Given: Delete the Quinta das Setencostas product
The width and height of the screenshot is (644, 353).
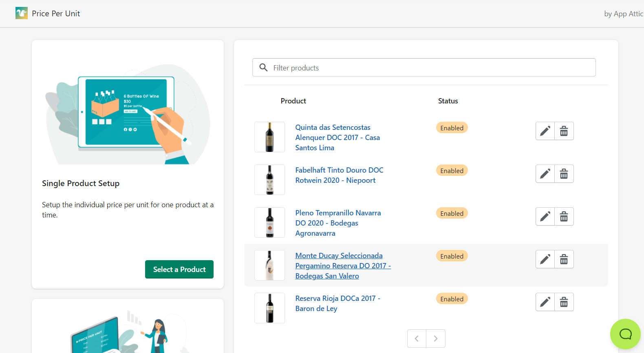Looking at the screenshot, I should coord(564,131).
